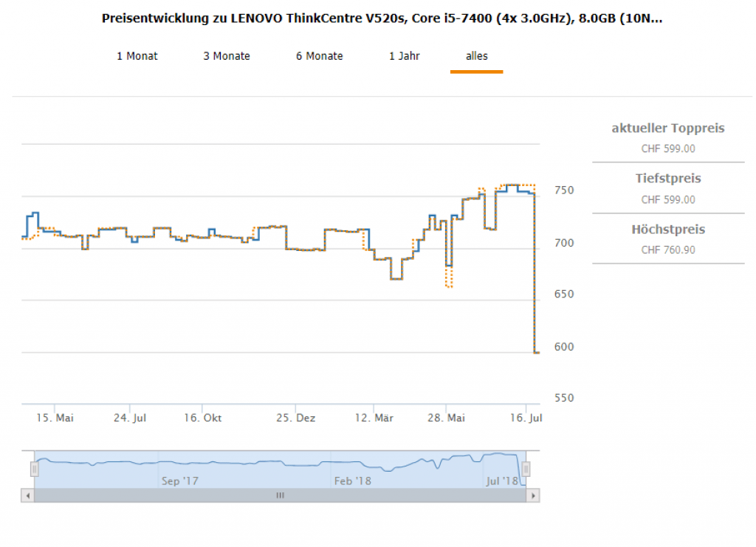The height and width of the screenshot is (547, 756).
Task: Click the right navigator range handle
Action: click(526, 469)
